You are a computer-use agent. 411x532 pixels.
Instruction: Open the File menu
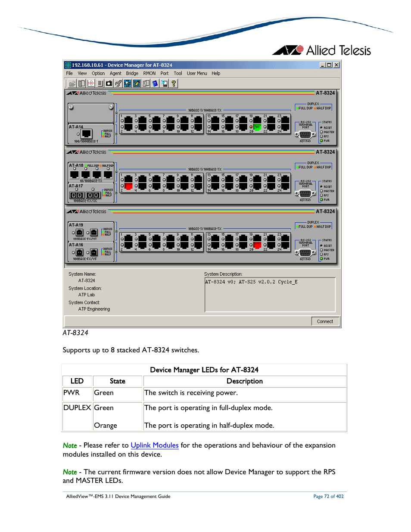[x=69, y=74]
